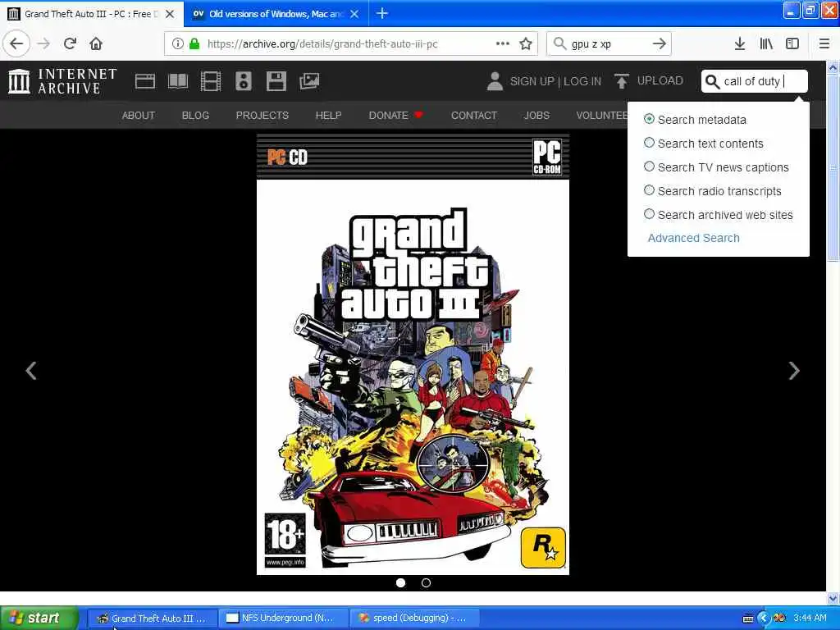840x630 pixels.
Task: Click the user account silhouette icon
Action: pyautogui.click(x=495, y=81)
